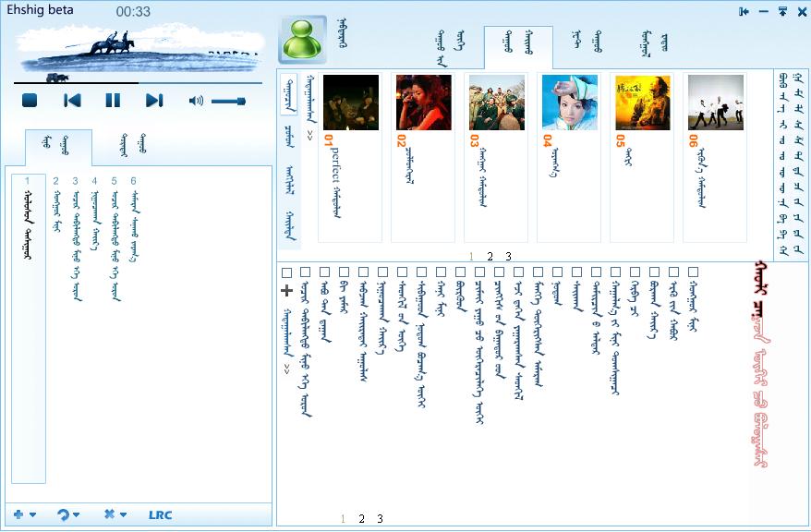The height and width of the screenshot is (532, 811).
Task: Go to song list page 3
Action: pyautogui.click(x=381, y=518)
